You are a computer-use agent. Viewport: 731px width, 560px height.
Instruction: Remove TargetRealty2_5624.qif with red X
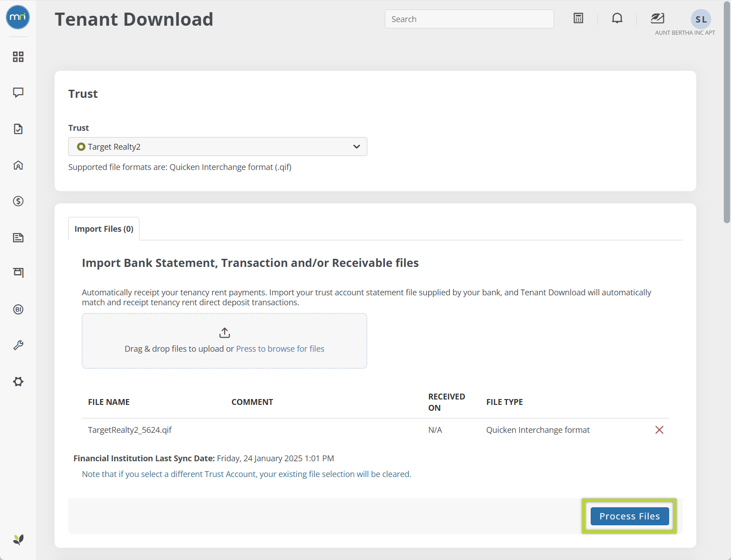659,430
